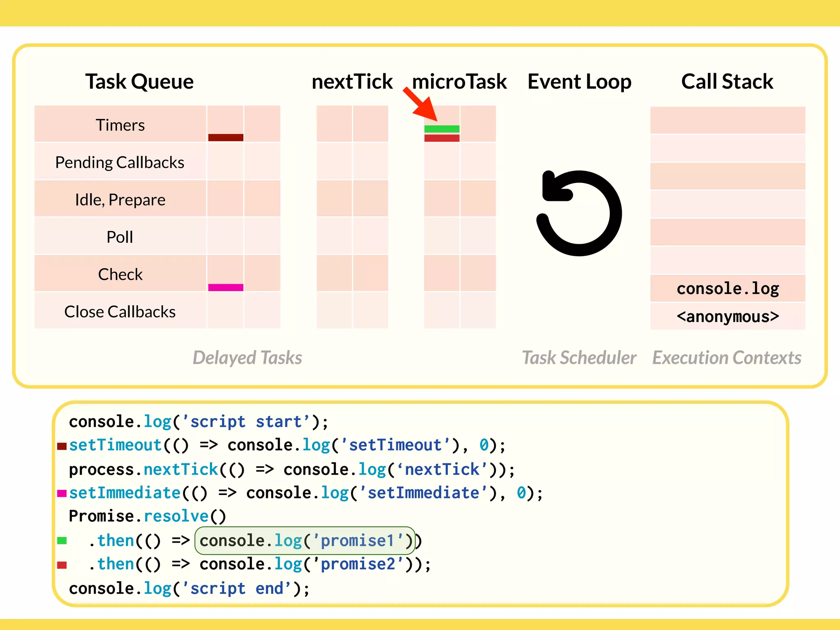Image resolution: width=840 pixels, height=630 pixels.
Task: Click the circular Event Loop arrow icon
Action: click(x=579, y=213)
